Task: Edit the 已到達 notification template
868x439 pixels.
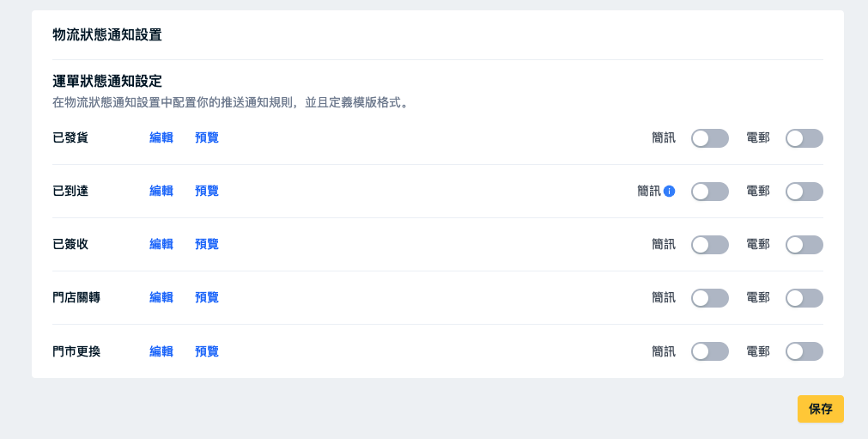Action: pos(161,191)
